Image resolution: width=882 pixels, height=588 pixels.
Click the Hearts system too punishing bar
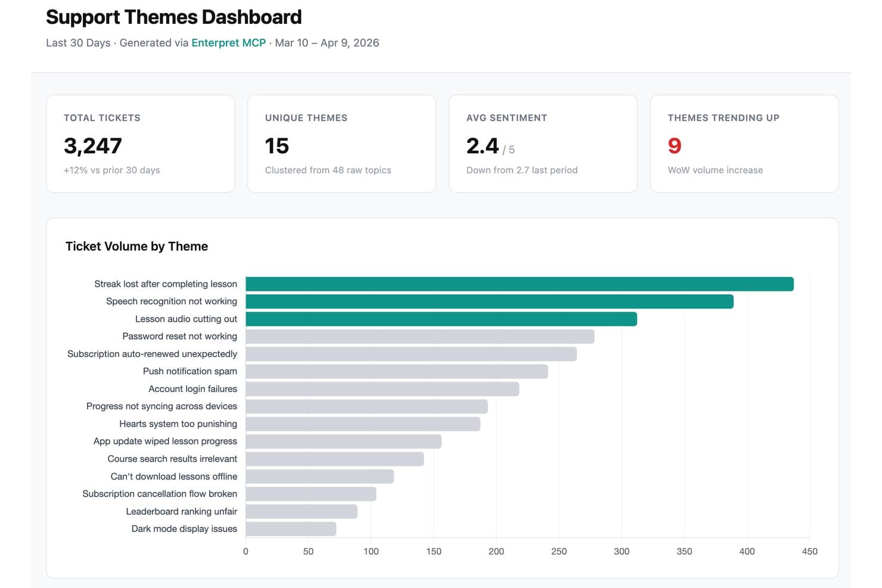[363, 424]
